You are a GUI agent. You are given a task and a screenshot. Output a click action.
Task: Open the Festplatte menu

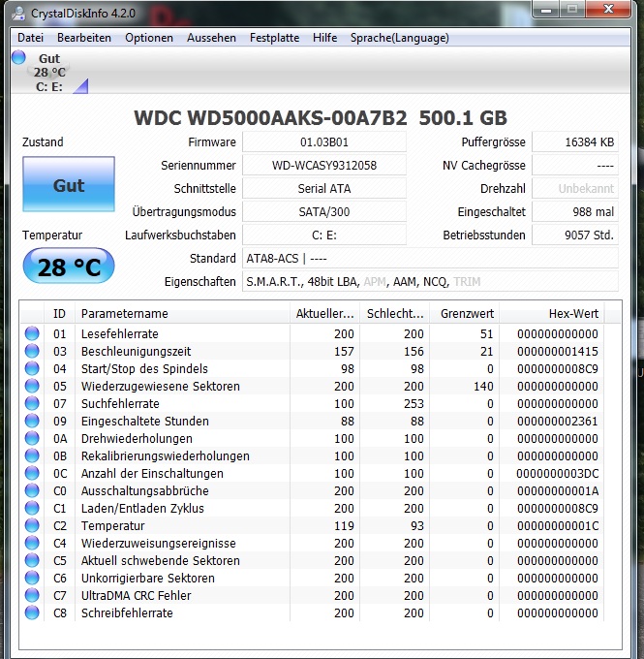[x=274, y=38]
